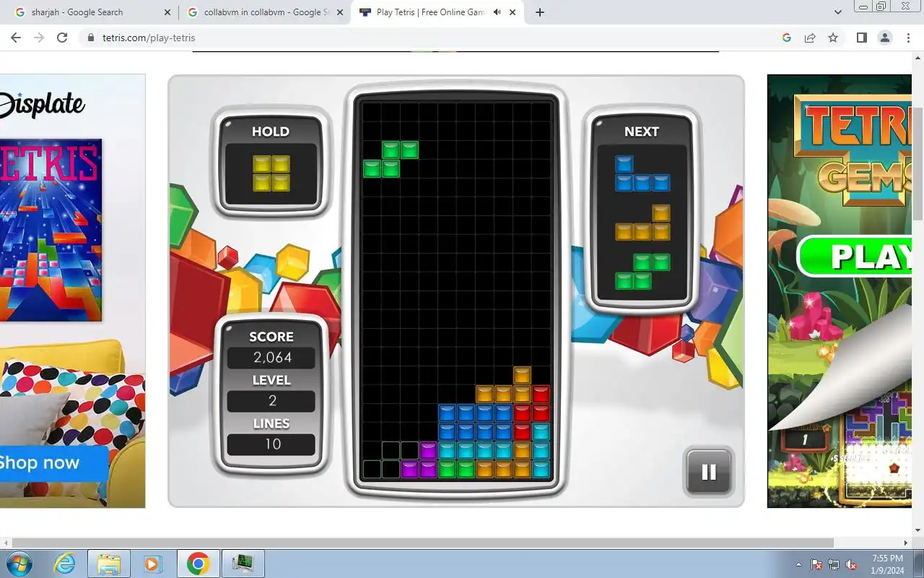Click the Displate logo
This screenshot has height=578, width=924.
coord(42,105)
